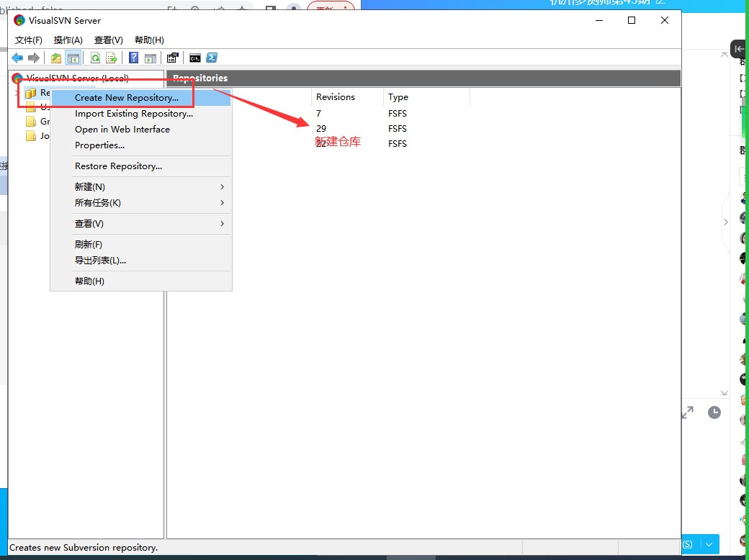Expand the 查看(V) context submenu
Screen dimensions: 749x560
point(141,223)
